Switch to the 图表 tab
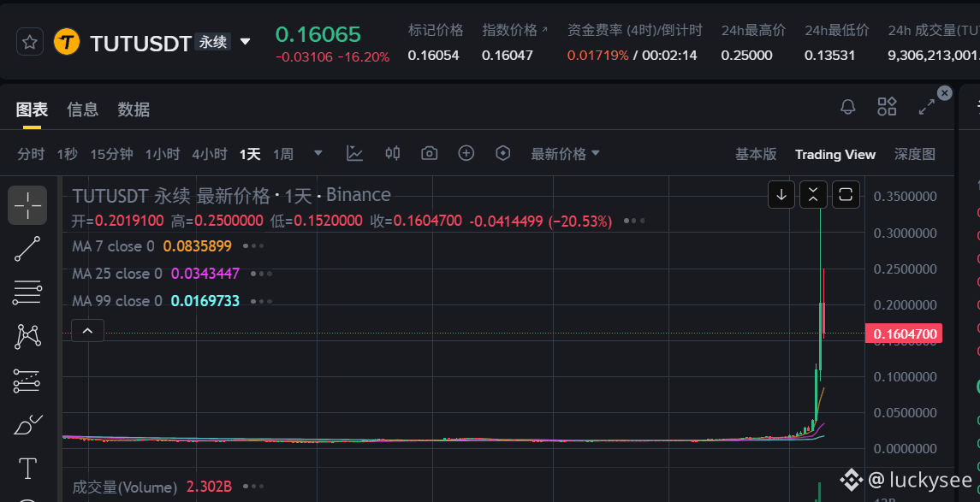Screen dimensions: 980x502 pyautogui.click(x=32, y=109)
